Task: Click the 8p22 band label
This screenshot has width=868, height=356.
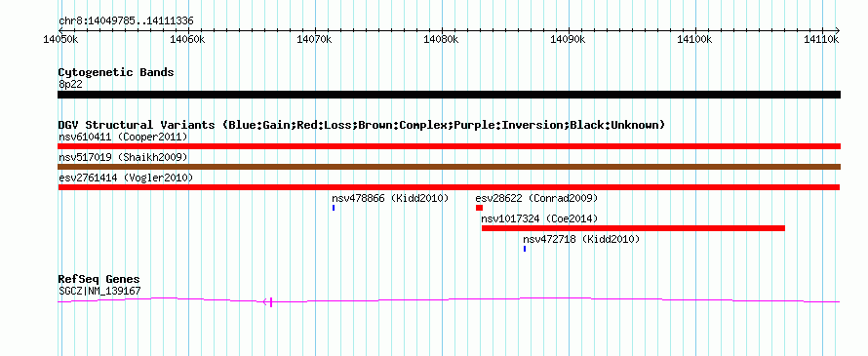Action: (70, 84)
